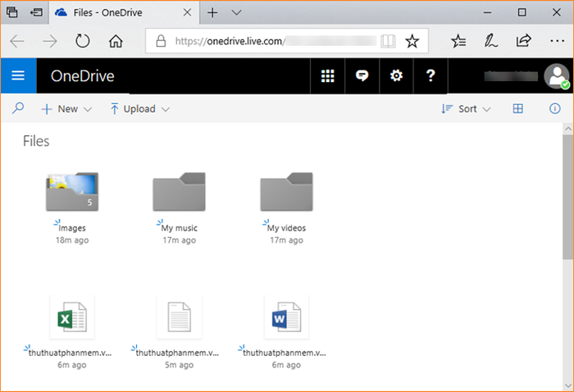Refresh the current page
The image size is (574, 392).
[x=82, y=41]
